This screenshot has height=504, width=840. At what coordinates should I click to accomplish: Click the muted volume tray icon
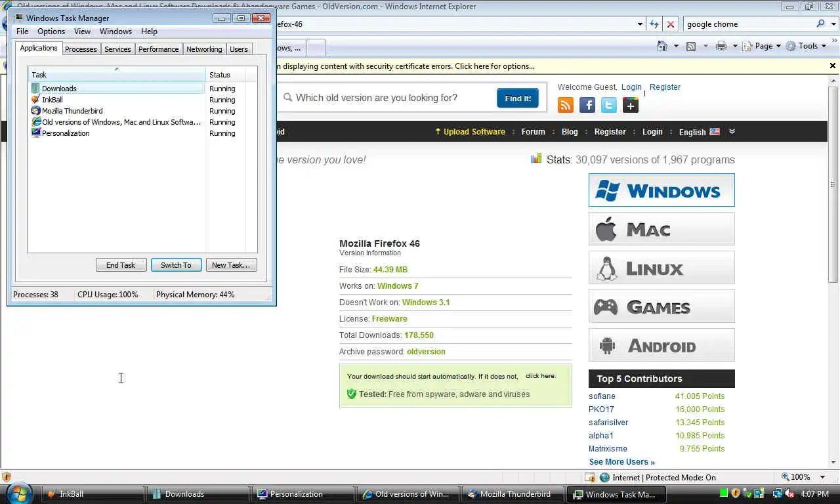(x=789, y=493)
